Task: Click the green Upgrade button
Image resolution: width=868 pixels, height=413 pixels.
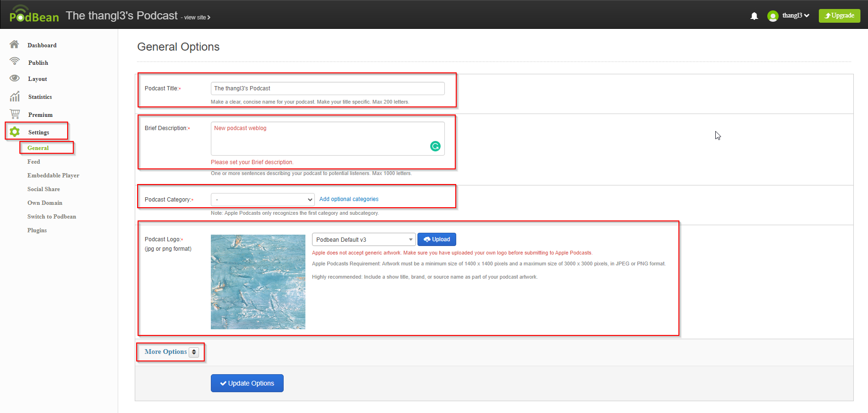Action: (x=839, y=16)
